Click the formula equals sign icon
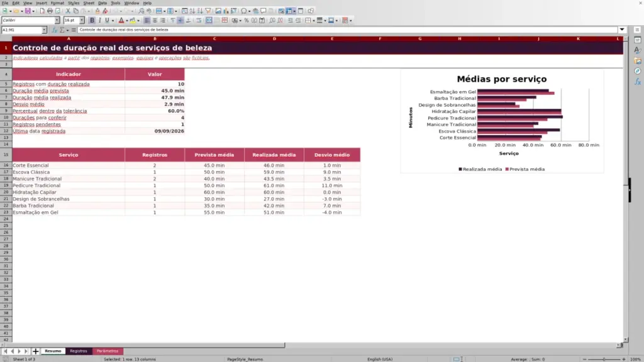This screenshot has height=362, width=644. coord(74,30)
